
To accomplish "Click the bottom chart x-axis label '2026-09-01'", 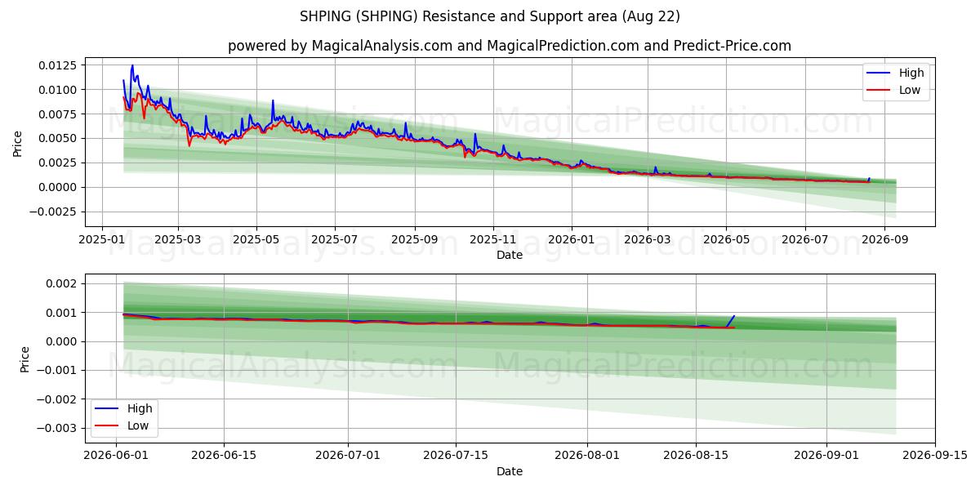I will 827,457.
